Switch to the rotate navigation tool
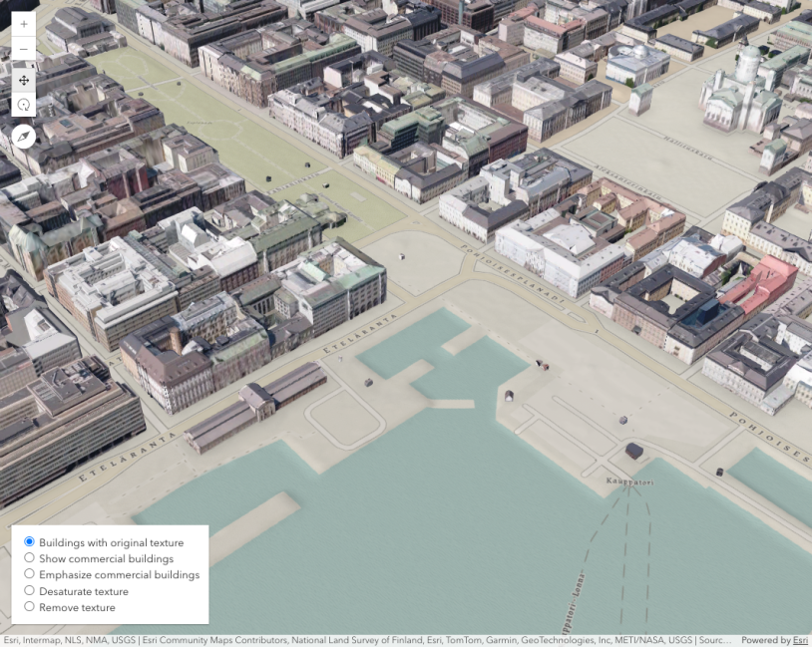812x647 pixels. (x=24, y=105)
